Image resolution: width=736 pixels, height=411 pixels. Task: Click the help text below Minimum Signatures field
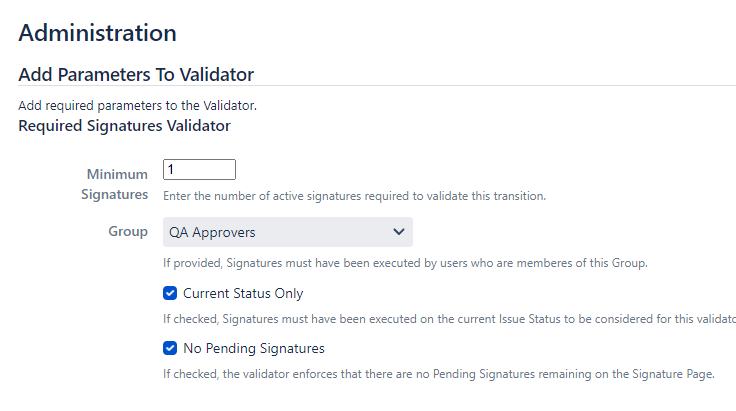[355, 196]
